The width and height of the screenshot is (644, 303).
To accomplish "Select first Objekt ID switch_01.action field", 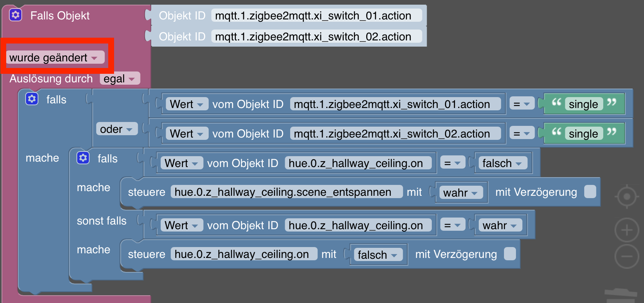I will point(317,16).
